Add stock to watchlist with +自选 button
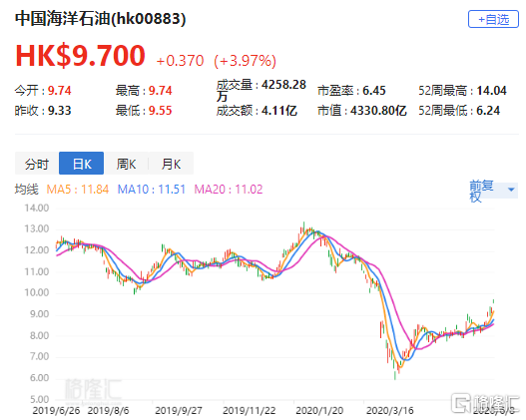 click(493, 19)
